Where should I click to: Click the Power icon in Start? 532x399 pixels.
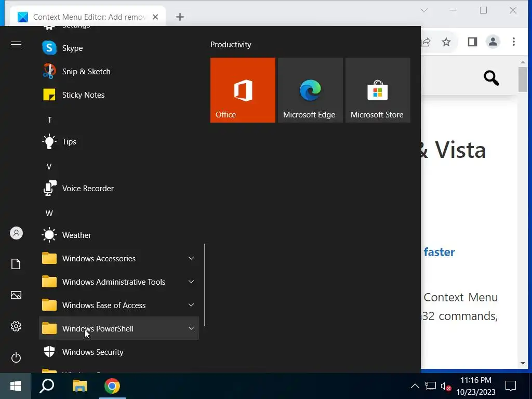[x=16, y=357]
